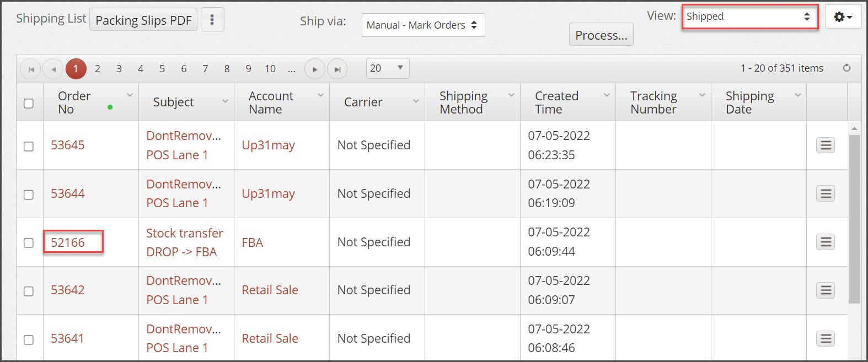
Task: Jump to last page of results
Action: pyautogui.click(x=337, y=69)
